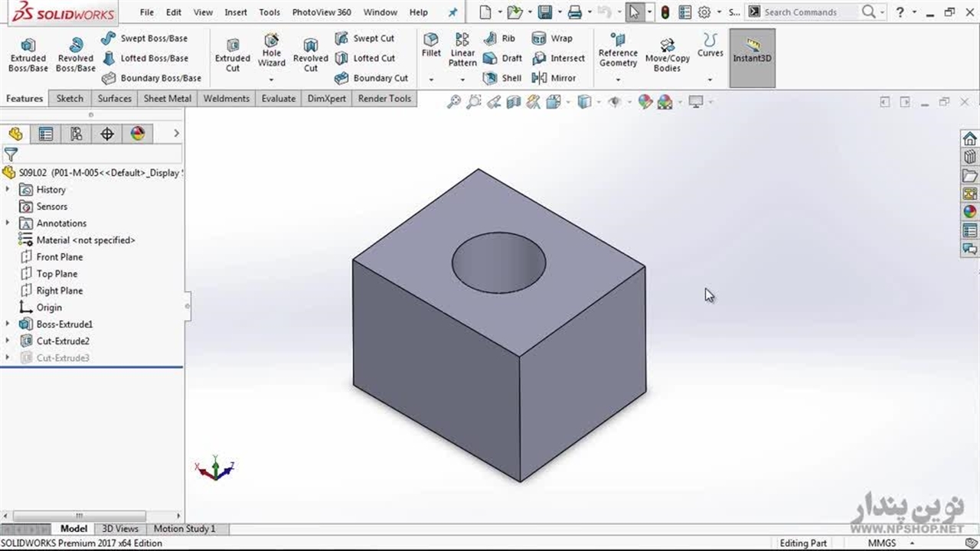
Task: Expand the Boss-Extrude1 feature node
Action: 8,324
